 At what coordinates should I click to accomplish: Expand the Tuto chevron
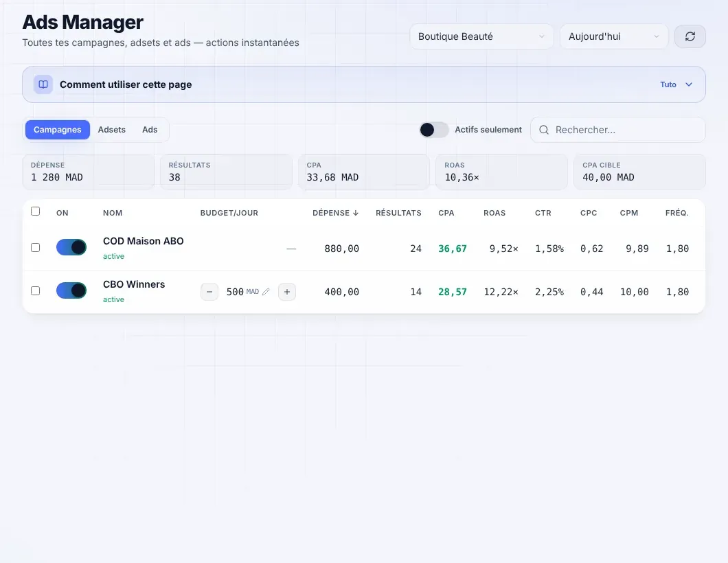point(689,84)
